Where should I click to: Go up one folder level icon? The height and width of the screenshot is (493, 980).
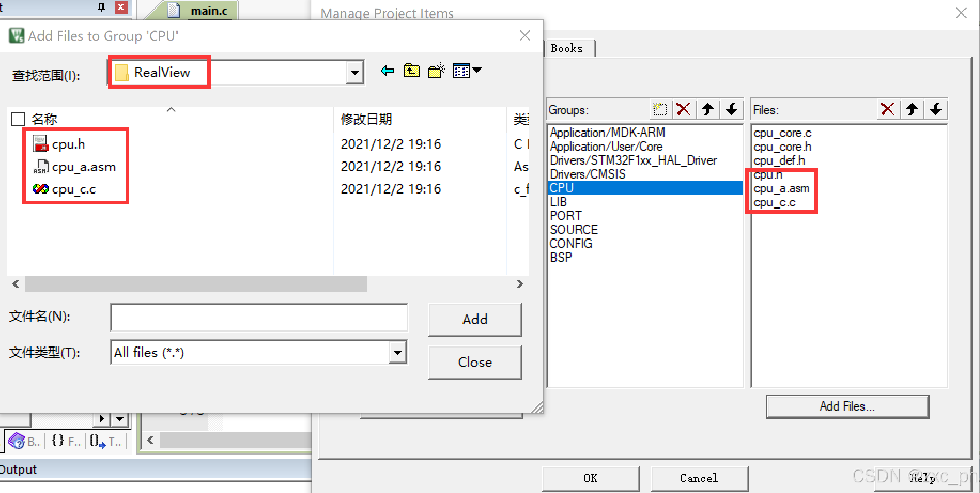point(411,71)
